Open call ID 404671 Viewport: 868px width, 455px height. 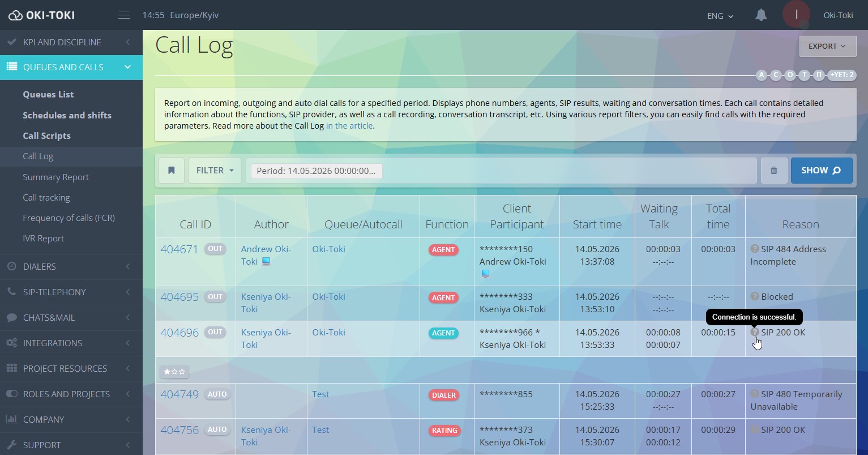pyautogui.click(x=179, y=249)
